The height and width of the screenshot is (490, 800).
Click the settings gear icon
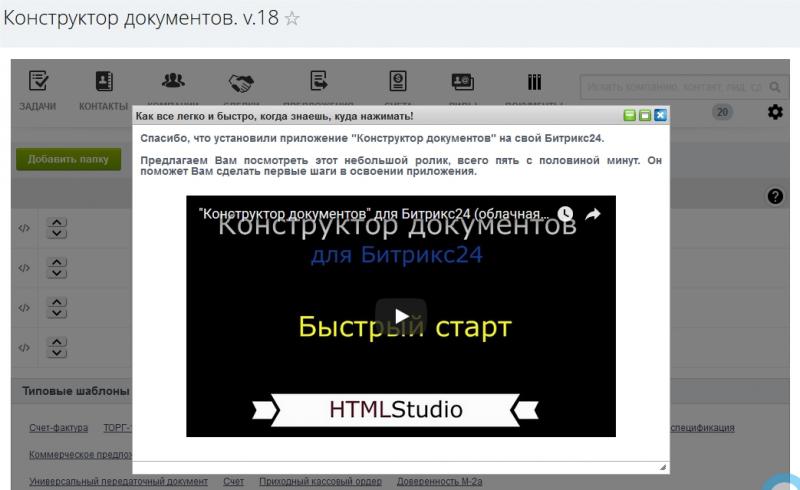pos(774,115)
